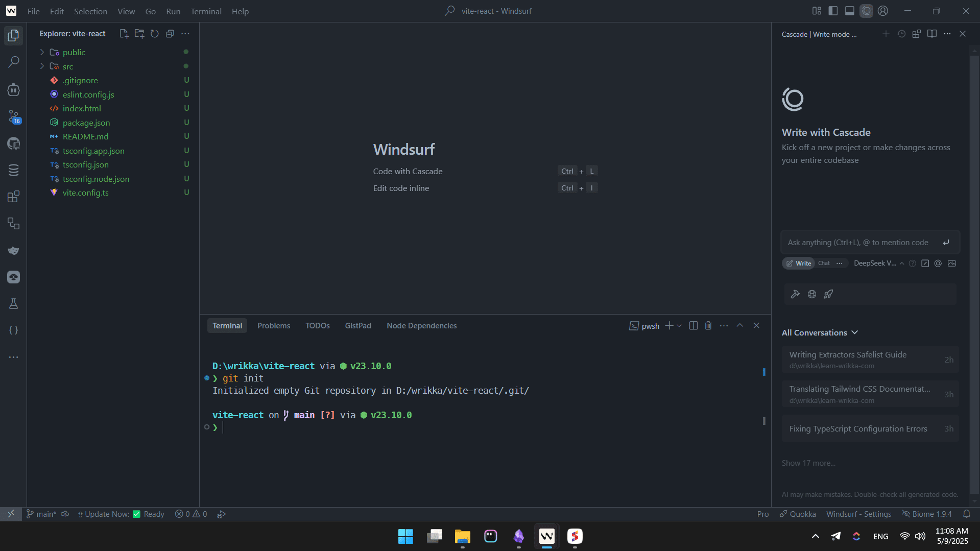Split the terminal pane
This screenshot has width=980, height=551.
(693, 326)
